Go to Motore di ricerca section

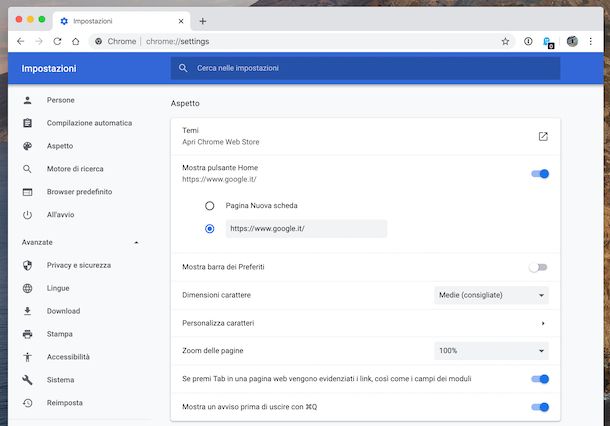click(x=75, y=169)
